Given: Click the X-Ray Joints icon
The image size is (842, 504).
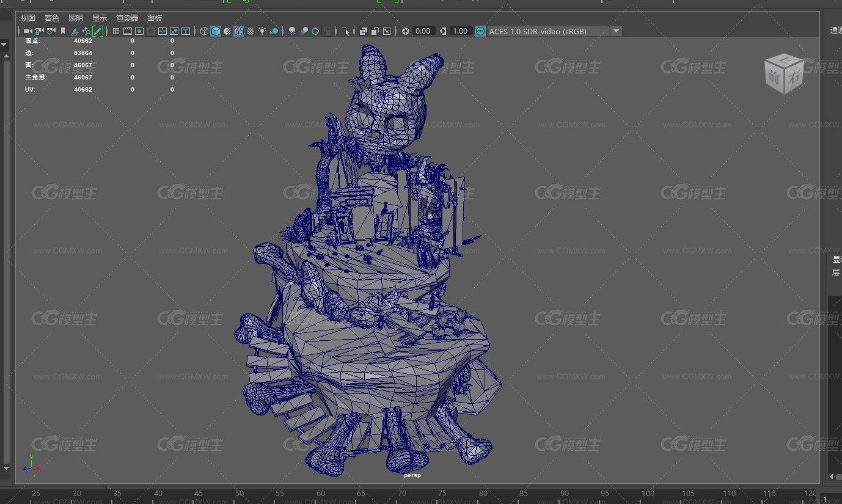Looking at the screenshot, I should point(387,31).
